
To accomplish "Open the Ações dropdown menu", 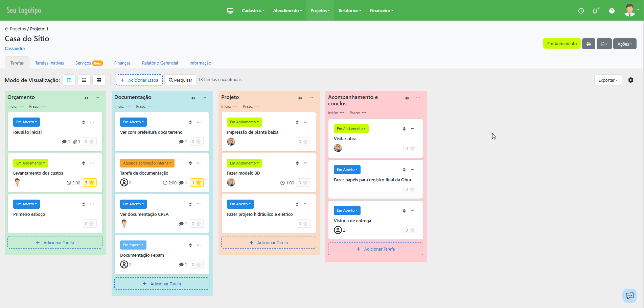I will (624, 44).
